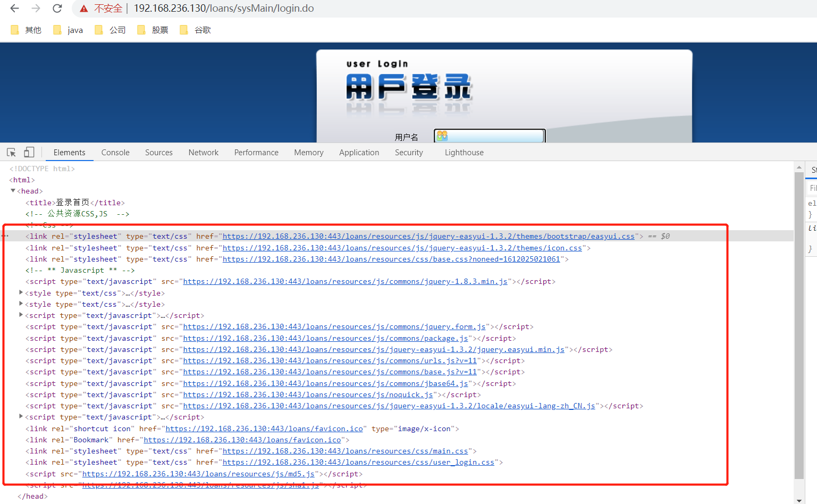Select the inspect element tool
817x504 pixels.
pyautogui.click(x=11, y=152)
